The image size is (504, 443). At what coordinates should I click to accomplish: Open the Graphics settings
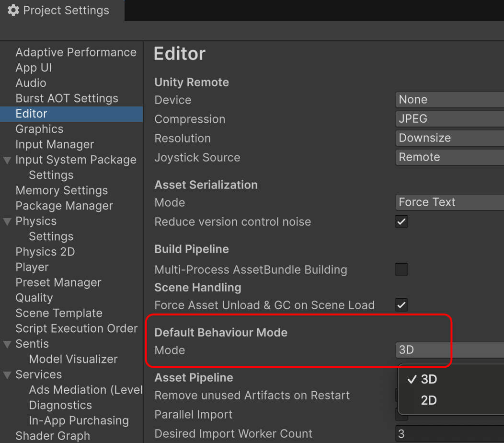[x=40, y=129]
